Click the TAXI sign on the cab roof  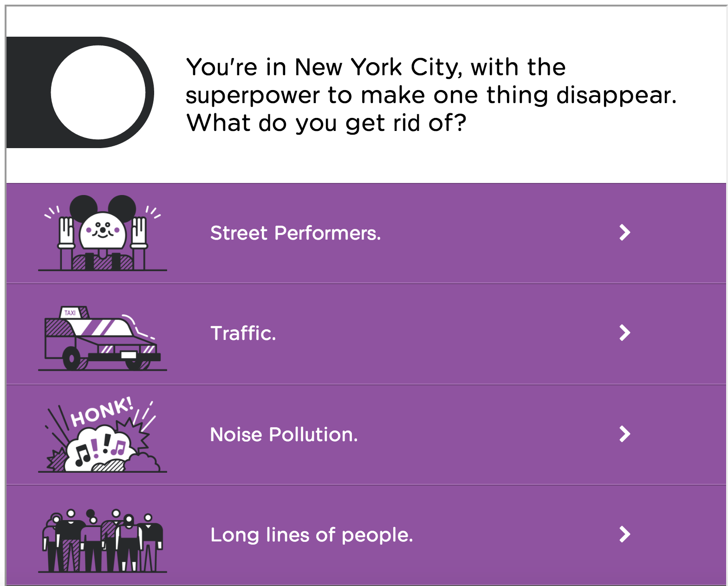pyautogui.click(x=70, y=313)
